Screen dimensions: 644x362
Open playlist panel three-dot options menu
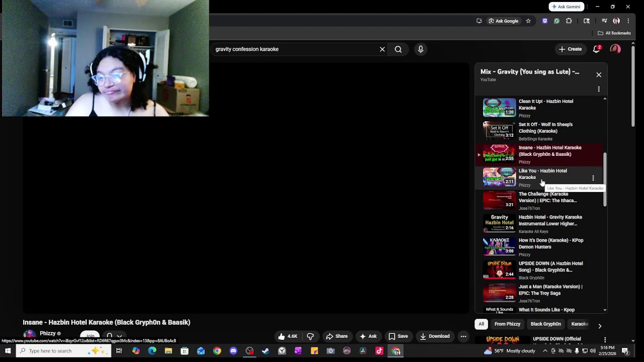pos(599,89)
